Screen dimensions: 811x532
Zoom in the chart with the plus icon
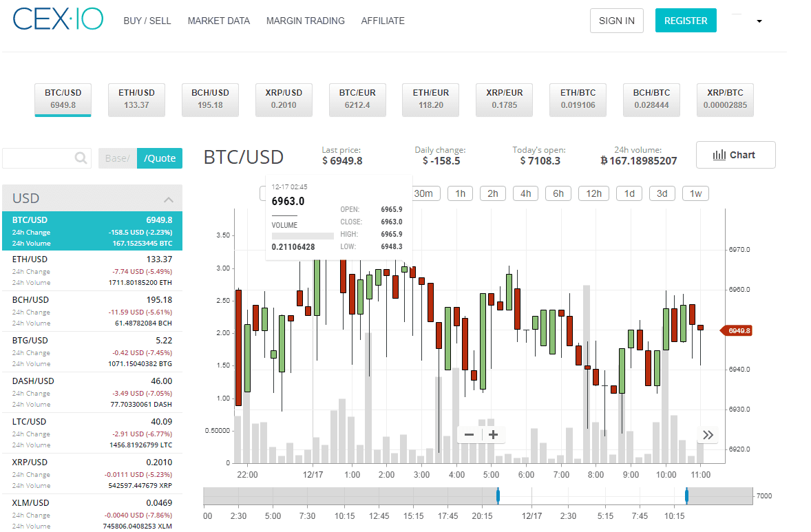(493, 434)
